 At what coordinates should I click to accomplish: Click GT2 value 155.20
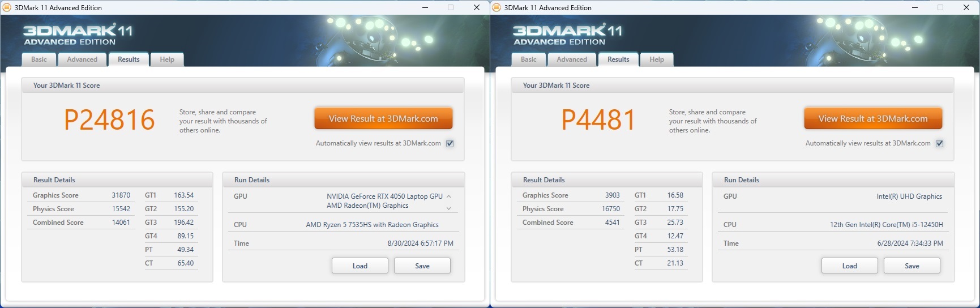pos(184,209)
